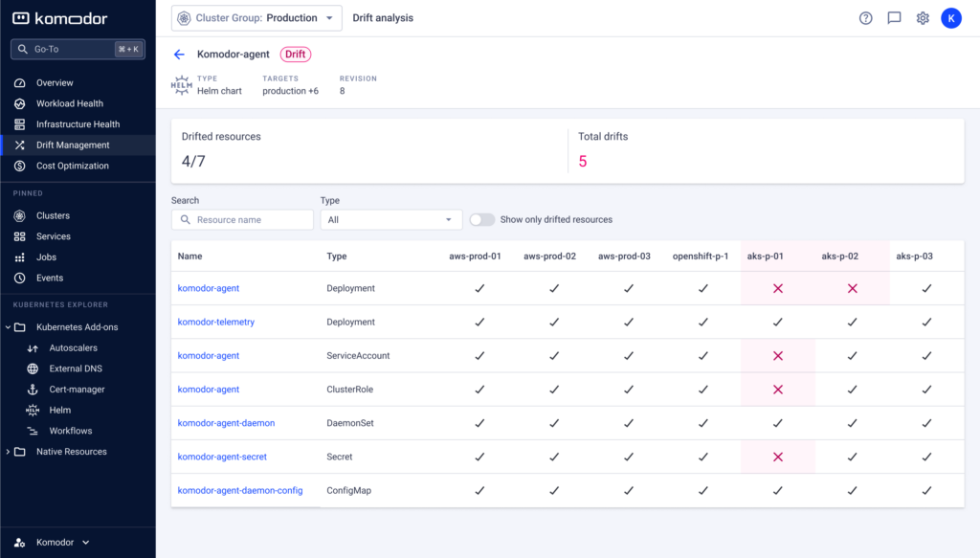Click the Jobs dots icon
Image resolution: width=980 pixels, height=558 pixels.
pos(20,257)
